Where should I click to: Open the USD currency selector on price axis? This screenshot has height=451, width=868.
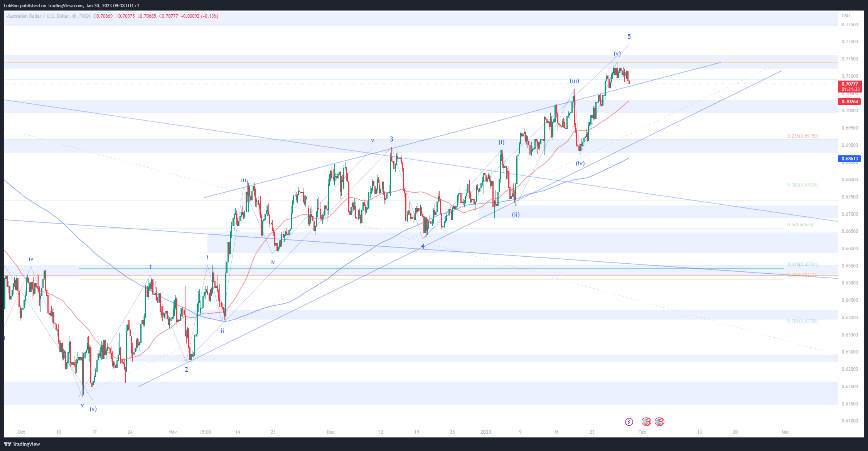click(846, 16)
